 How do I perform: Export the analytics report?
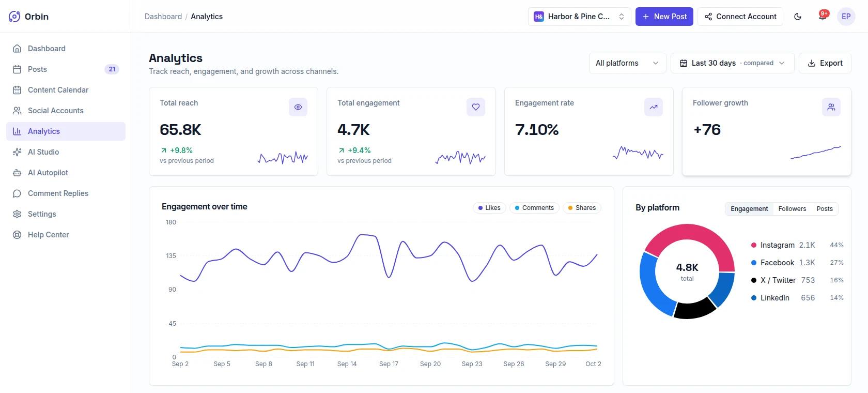click(x=825, y=63)
